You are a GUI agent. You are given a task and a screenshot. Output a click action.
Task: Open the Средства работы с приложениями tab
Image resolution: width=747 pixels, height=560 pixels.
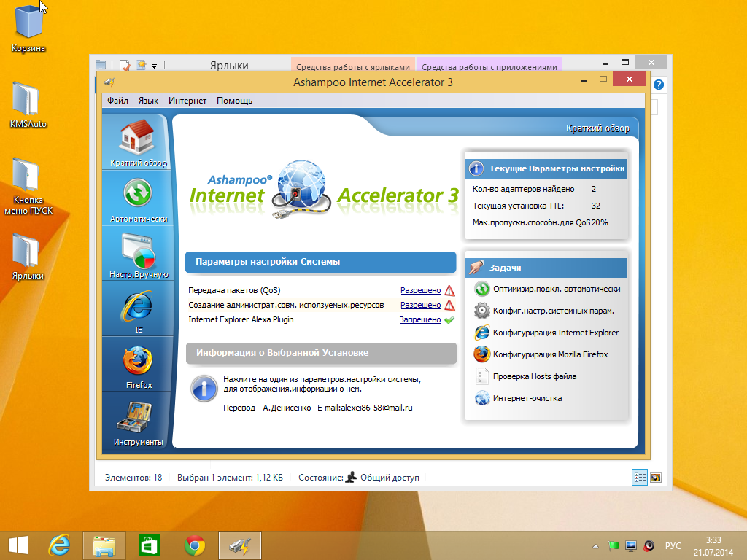[489, 65]
